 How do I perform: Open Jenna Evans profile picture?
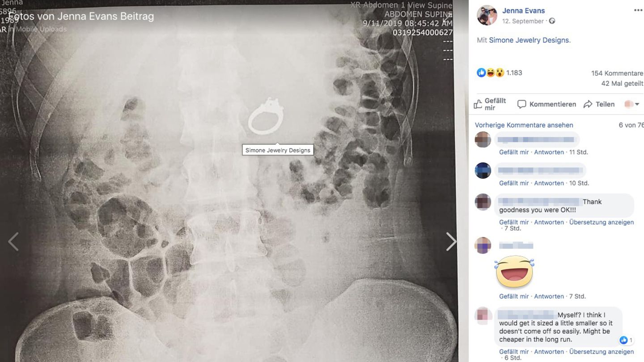coord(487,16)
